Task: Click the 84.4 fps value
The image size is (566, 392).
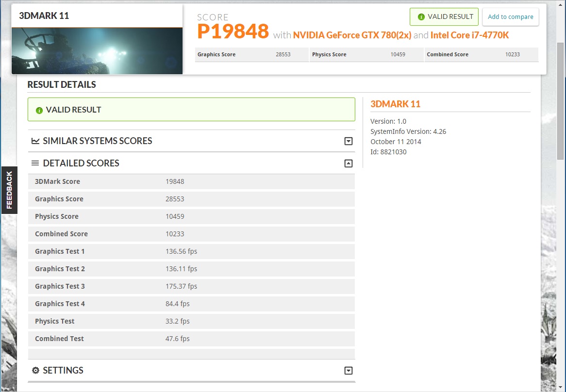Action: point(177,304)
